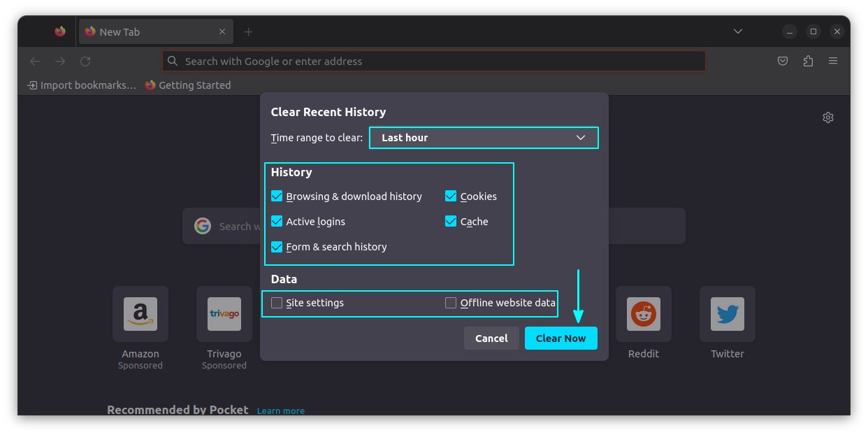Open the list-all-tabs chevron
868x435 pixels.
point(738,31)
